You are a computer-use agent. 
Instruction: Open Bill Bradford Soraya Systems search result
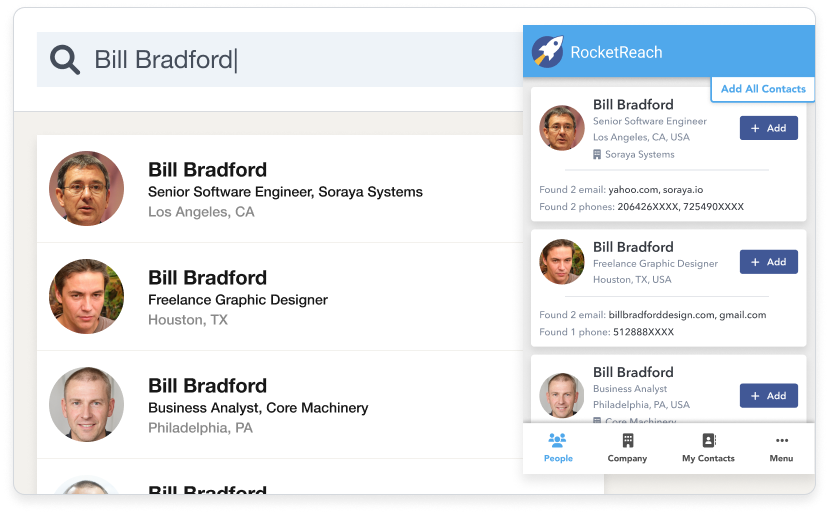click(x=280, y=189)
